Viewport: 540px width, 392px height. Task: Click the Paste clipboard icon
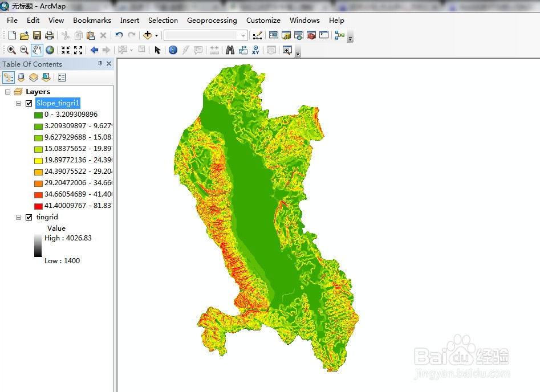pos(91,35)
